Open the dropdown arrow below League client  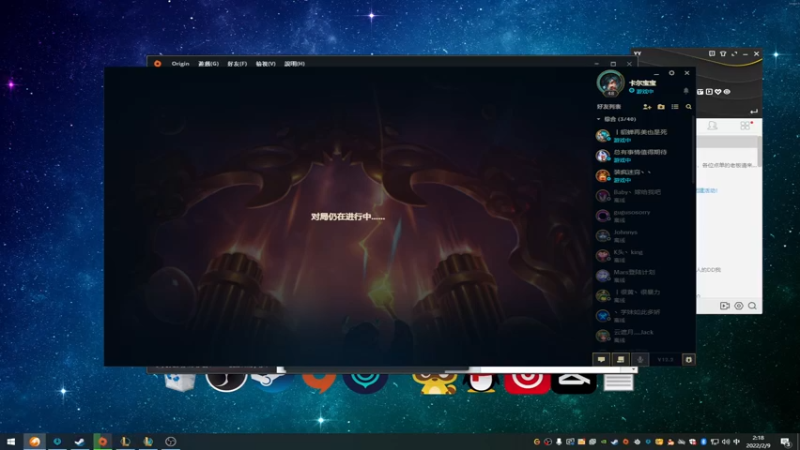tap(633, 369)
